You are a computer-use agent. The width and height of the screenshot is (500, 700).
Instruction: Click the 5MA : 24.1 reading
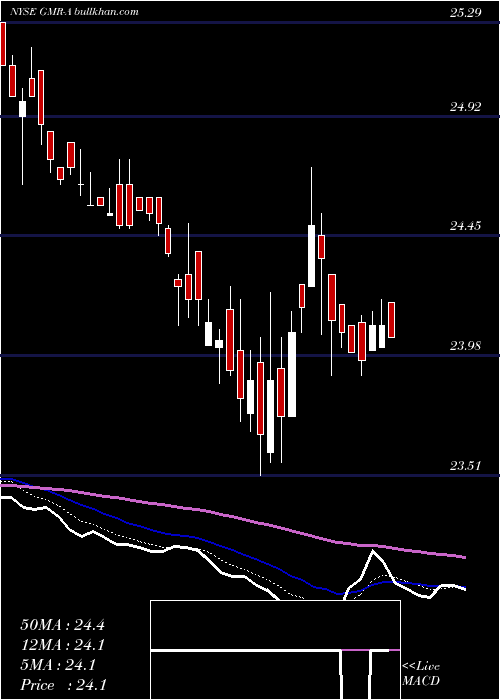(x=58, y=665)
